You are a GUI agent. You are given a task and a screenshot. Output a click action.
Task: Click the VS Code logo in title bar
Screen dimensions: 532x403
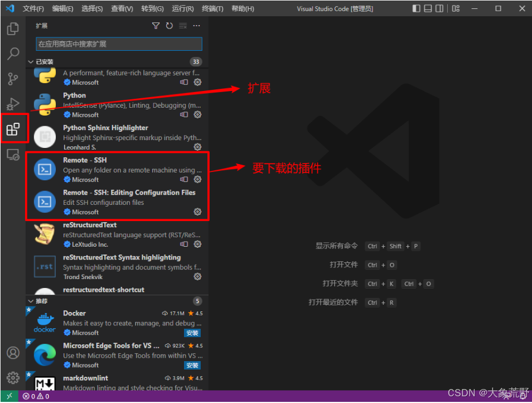[x=10, y=8]
